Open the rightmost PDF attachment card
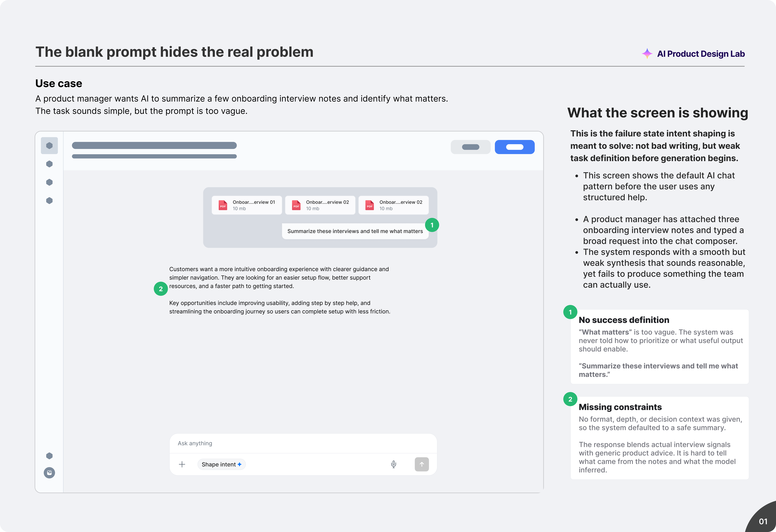The image size is (776, 532). pos(393,205)
